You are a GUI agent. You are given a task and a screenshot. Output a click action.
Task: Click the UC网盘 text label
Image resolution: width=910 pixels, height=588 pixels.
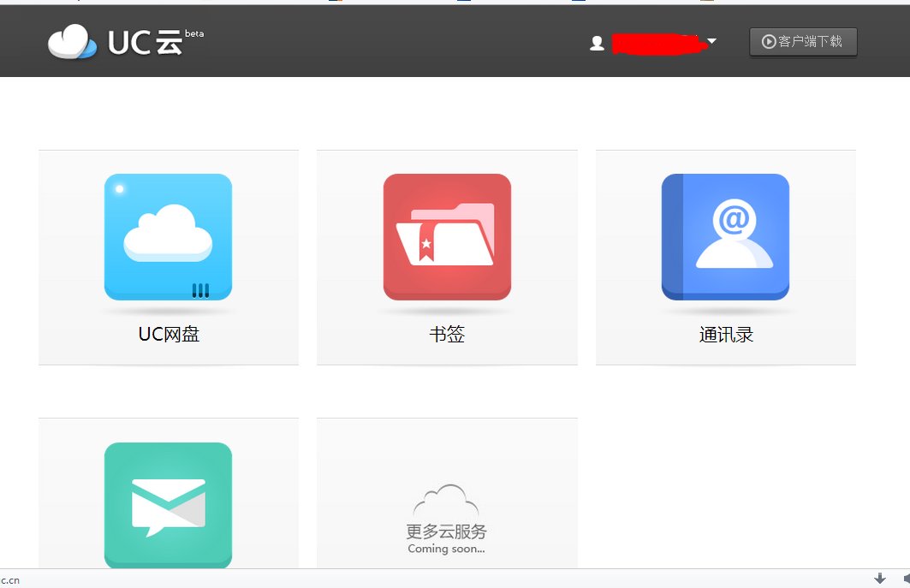[168, 335]
